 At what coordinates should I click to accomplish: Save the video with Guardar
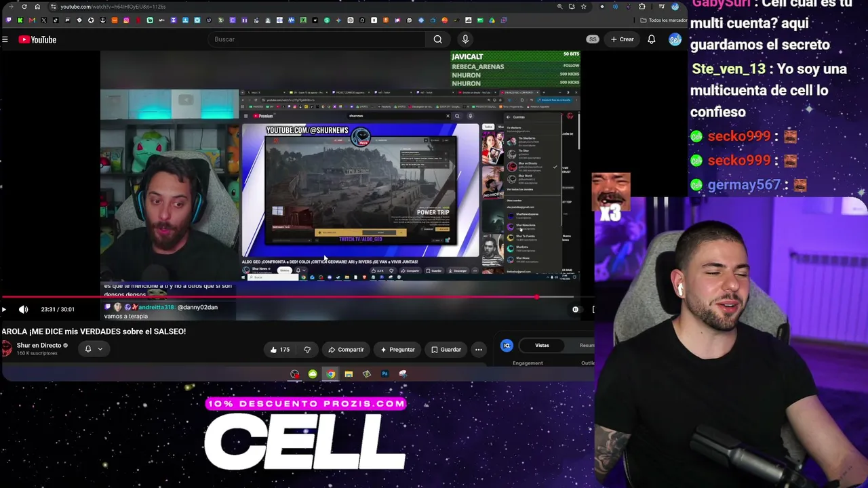446,350
